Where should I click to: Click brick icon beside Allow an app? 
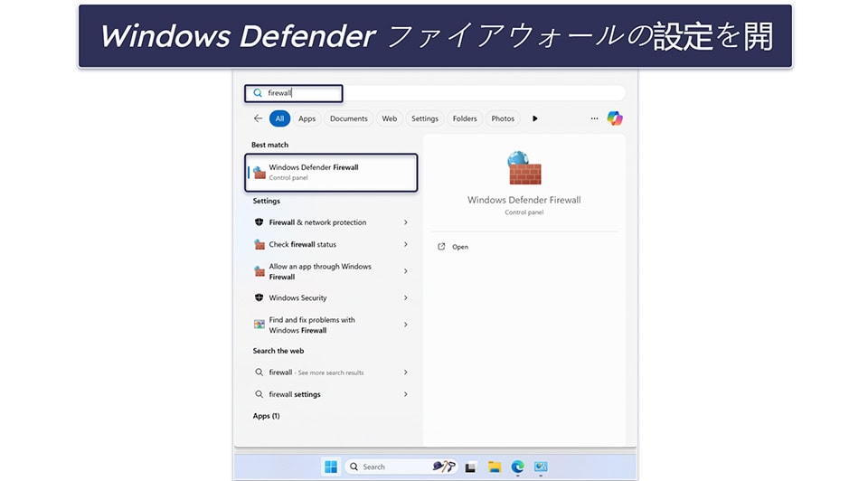pyautogui.click(x=259, y=271)
